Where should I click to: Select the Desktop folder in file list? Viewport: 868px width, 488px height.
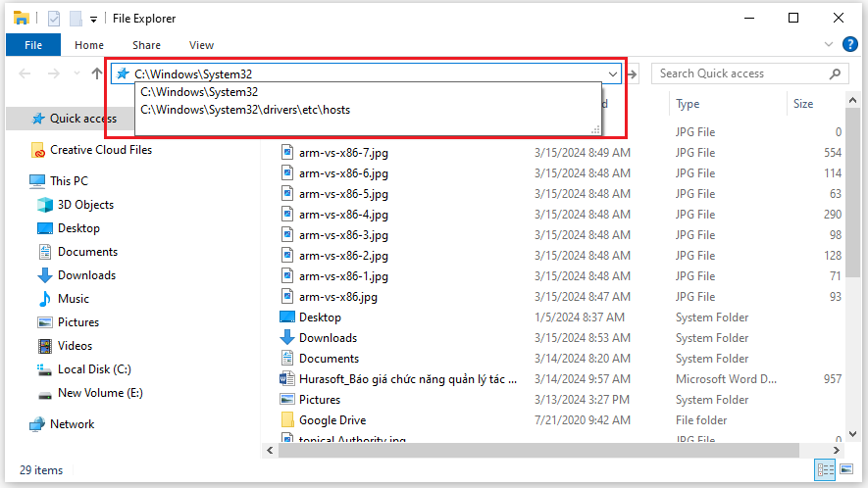tap(320, 317)
